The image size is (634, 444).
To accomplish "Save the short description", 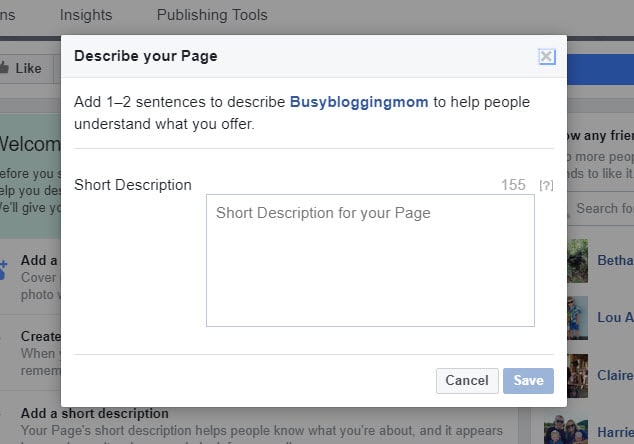I will [528, 381].
